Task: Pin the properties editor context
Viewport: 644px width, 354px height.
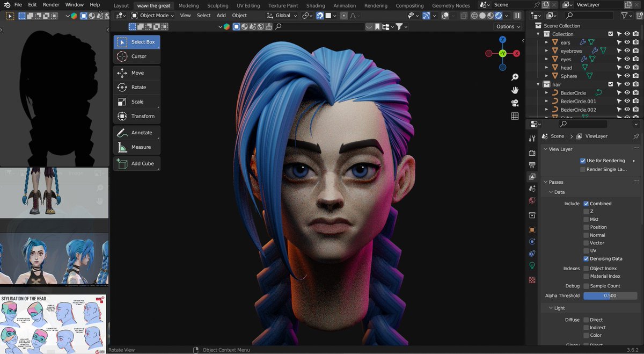Action: 636,136
